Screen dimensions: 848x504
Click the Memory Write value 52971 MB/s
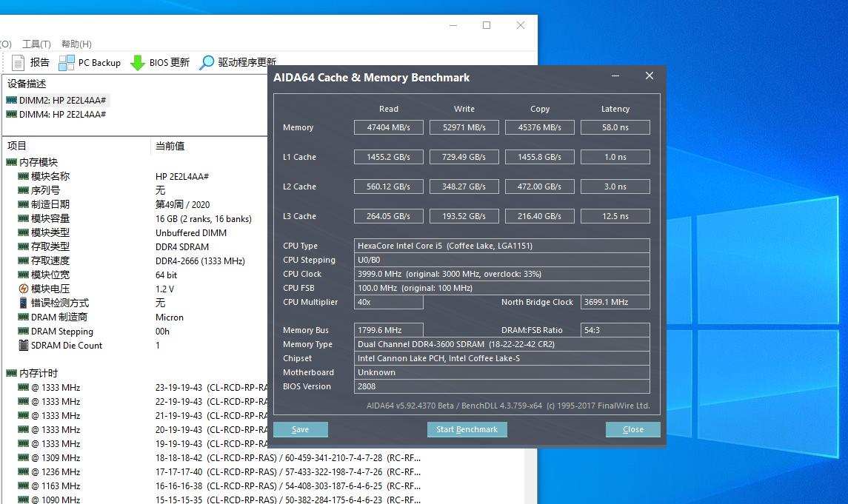point(464,127)
